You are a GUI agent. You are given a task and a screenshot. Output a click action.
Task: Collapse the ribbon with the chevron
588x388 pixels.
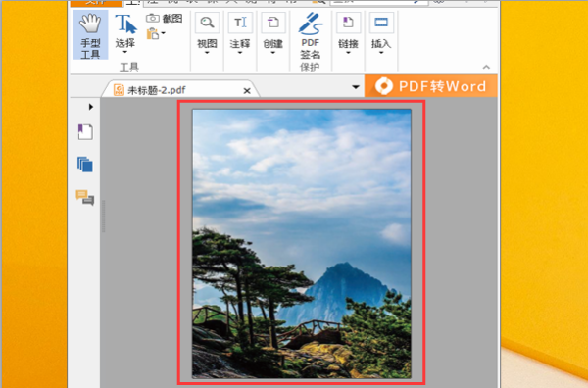pyautogui.click(x=486, y=67)
